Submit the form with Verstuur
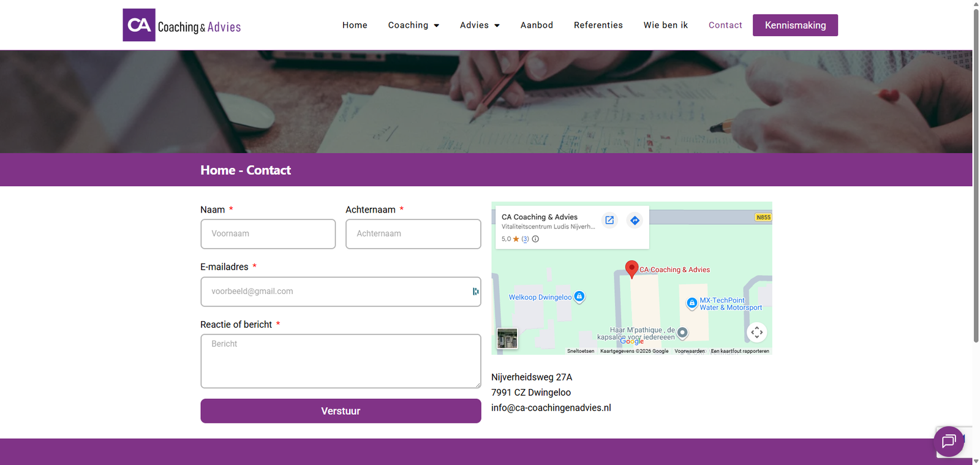 click(x=341, y=411)
